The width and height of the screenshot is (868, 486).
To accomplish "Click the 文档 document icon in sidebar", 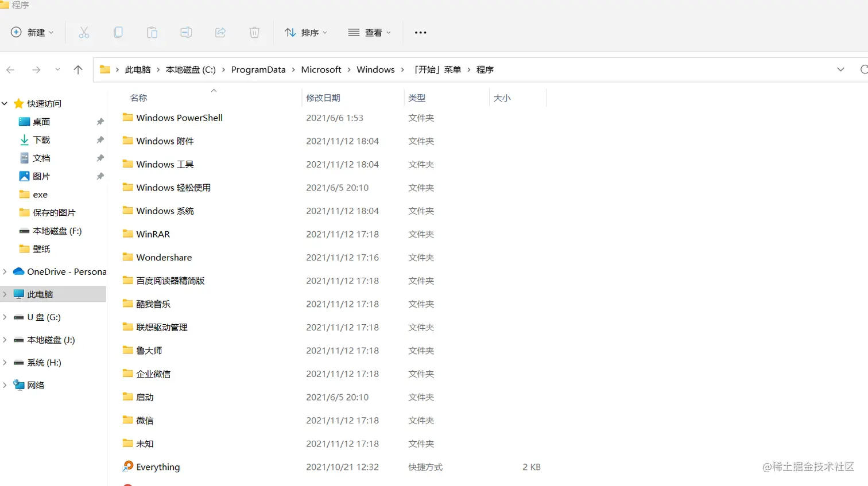I will 24,158.
